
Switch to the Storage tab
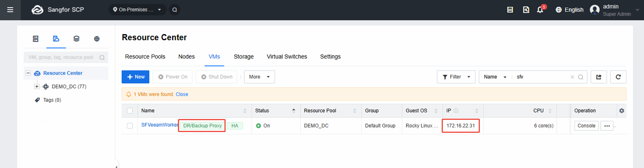click(x=244, y=57)
